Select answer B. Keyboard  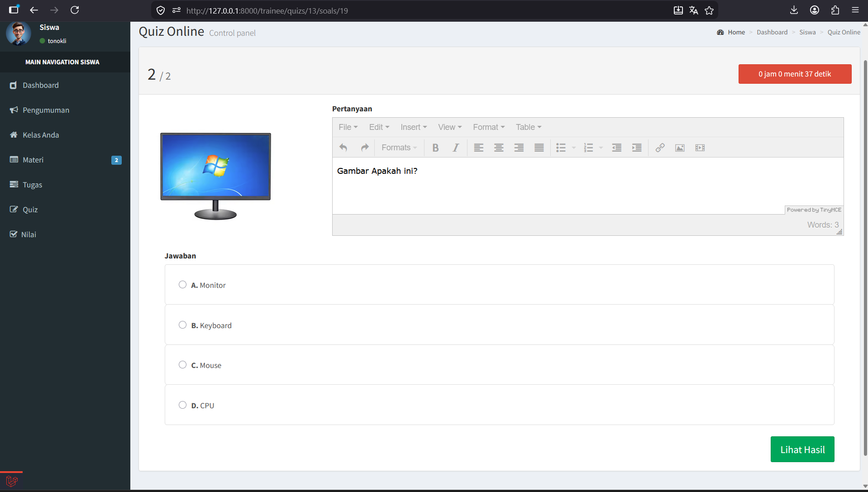[182, 325]
